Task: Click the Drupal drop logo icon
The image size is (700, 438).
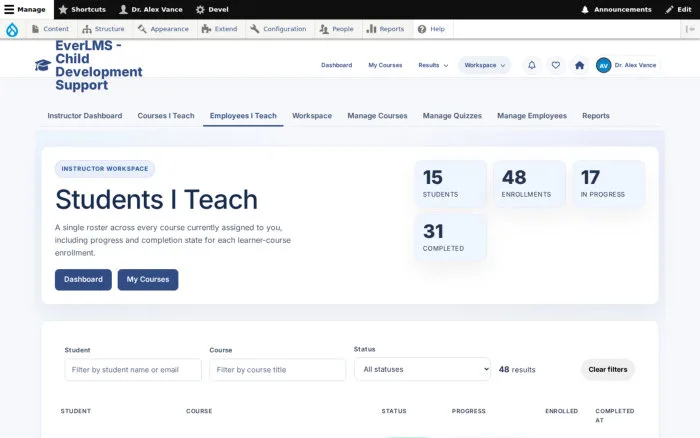Action: (12, 29)
